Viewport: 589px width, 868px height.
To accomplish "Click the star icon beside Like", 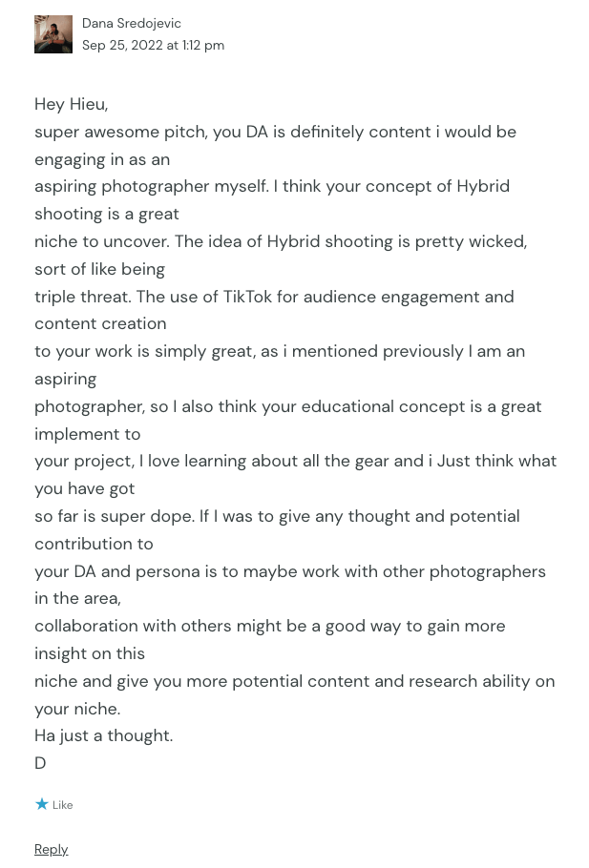I will 41,805.
